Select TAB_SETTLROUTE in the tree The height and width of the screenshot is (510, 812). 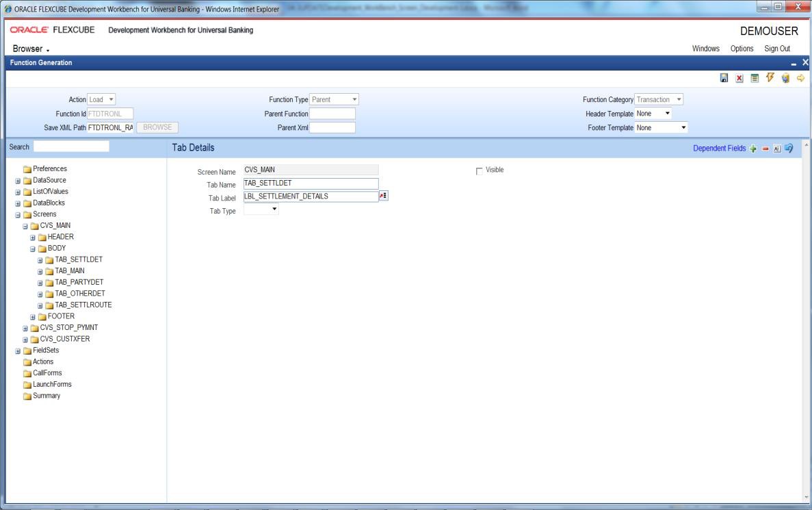click(83, 305)
